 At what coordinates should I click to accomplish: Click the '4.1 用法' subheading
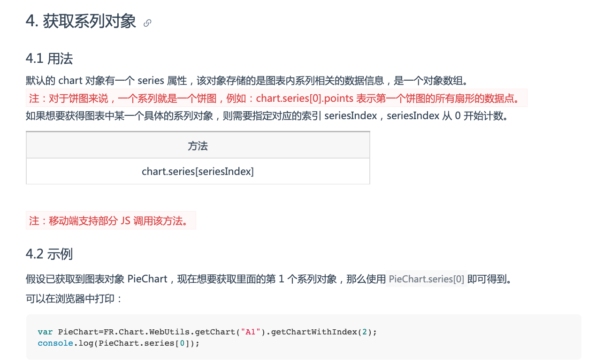click(49, 59)
